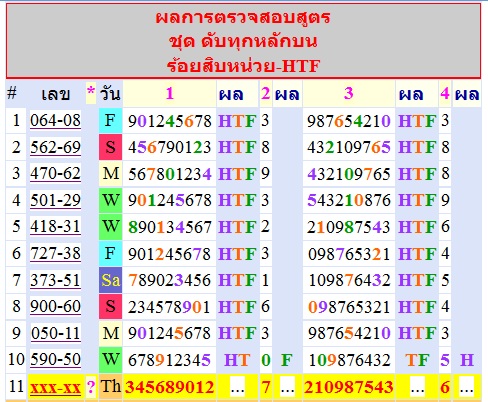Select the sequence 210987543 in row 5
This screenshot has width=488, height=402.
(349, 227)
